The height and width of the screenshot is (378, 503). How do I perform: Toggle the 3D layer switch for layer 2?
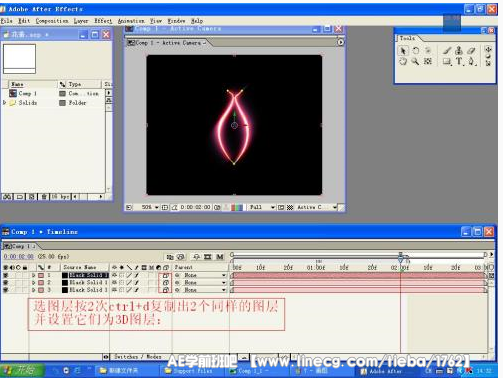(x=166, y=283)
